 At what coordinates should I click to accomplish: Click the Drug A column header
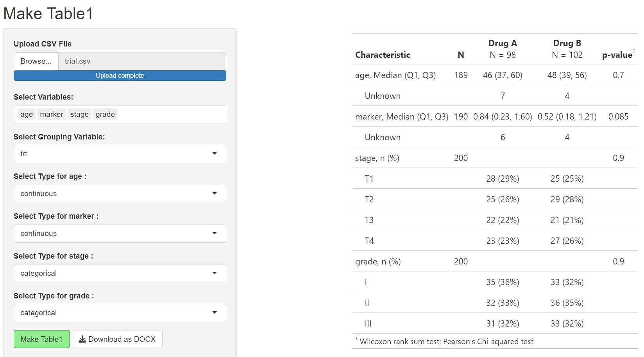click(503, 43)
